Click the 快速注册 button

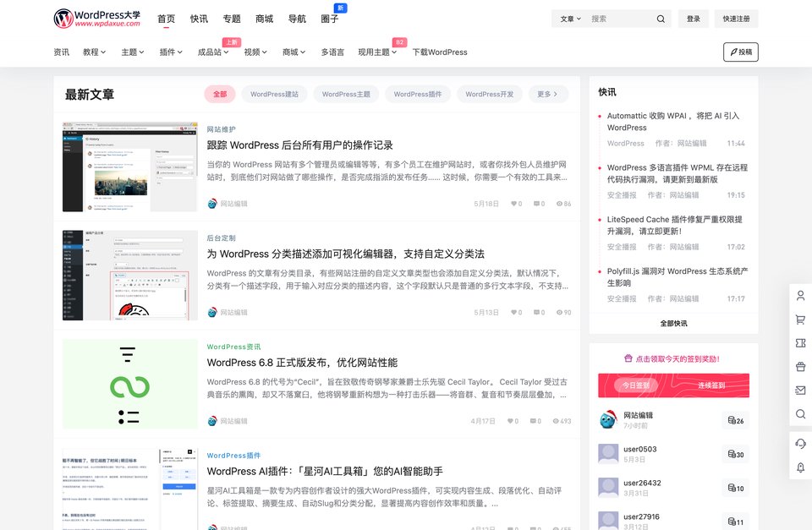click(x=736, y=19)
